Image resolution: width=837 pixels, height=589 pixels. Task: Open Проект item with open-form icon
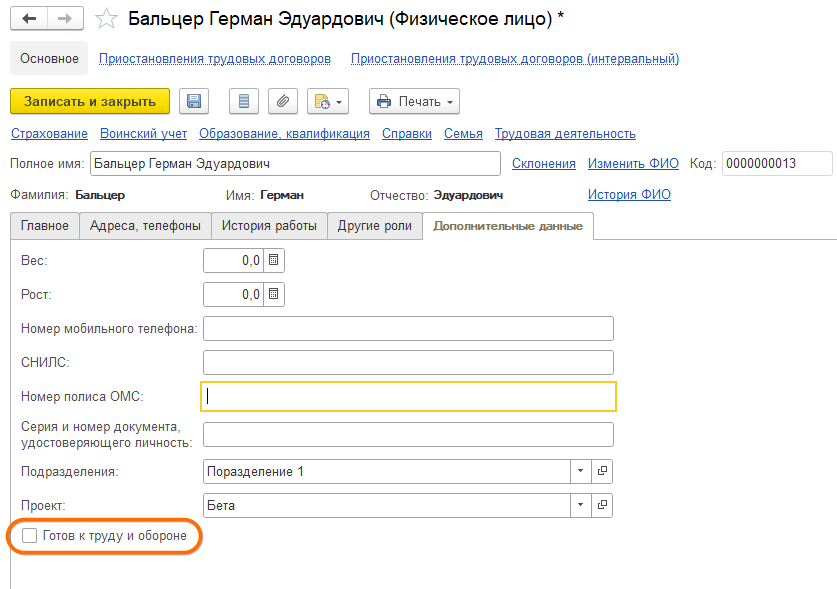tap(602, 505)
